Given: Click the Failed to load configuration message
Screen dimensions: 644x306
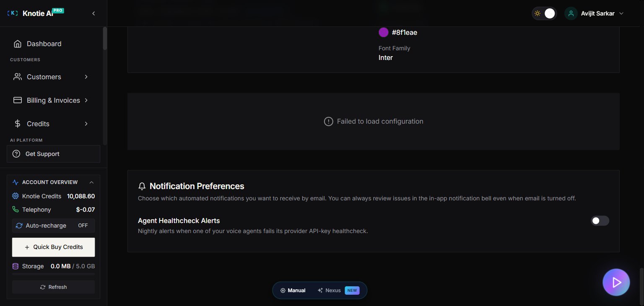Looking at the screenshot, I should pos(380,121).
